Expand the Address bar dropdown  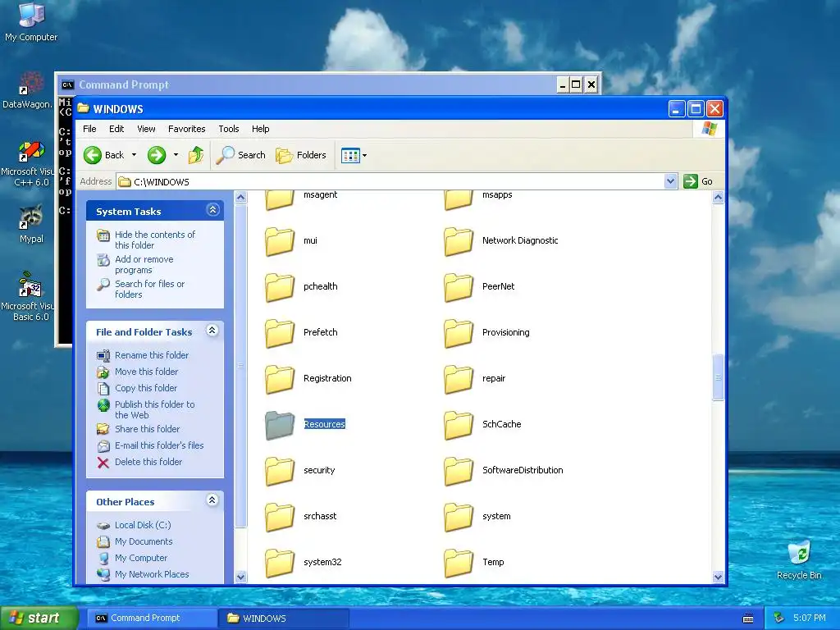pos(670,181)
